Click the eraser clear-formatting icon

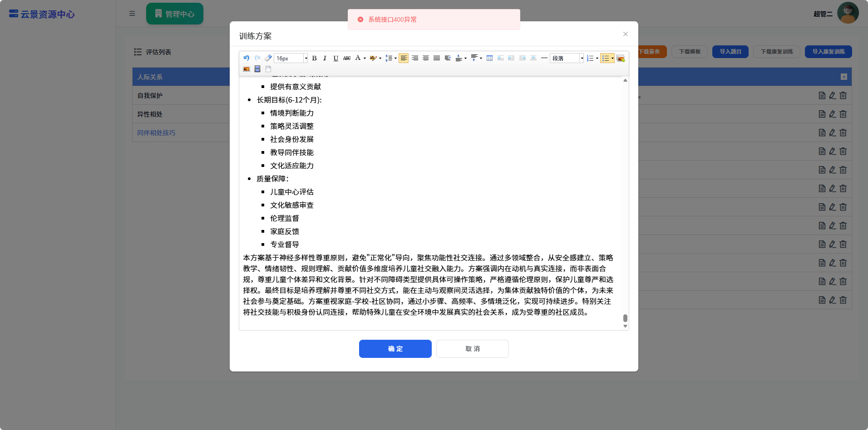pyautogui.click(x=268, y=58)
